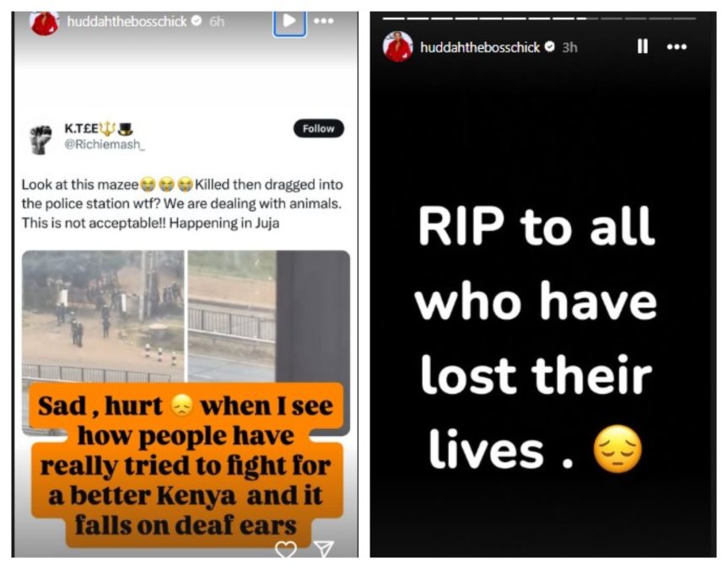
Task: Open @Richiemash_ profile handle
Action: click(105, 144)
